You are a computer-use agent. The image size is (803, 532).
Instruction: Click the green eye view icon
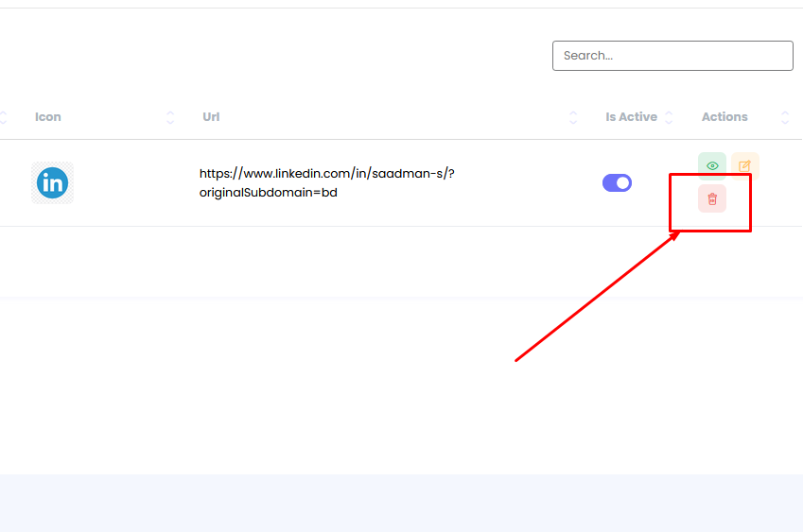712,166
